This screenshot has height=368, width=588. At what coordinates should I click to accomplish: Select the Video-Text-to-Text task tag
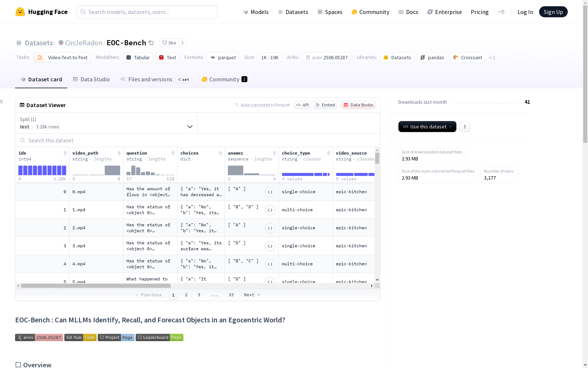[62, 57]
